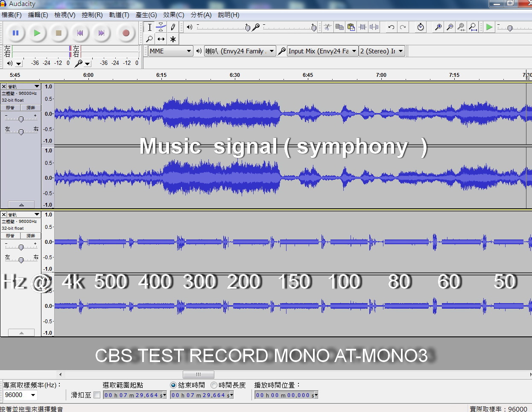Select the I-beam Selection tool
Screen dimensions: 532x412
[149, 27]
